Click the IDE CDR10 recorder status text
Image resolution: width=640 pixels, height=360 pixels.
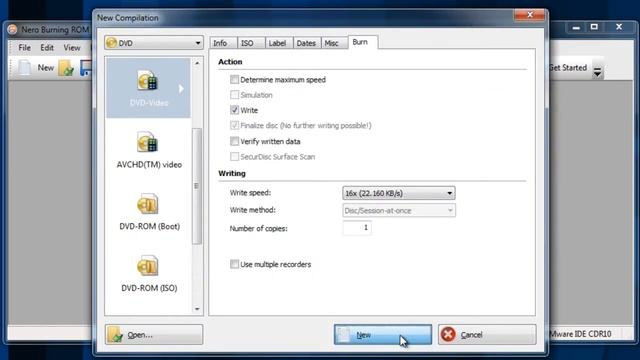pos(580,334)
